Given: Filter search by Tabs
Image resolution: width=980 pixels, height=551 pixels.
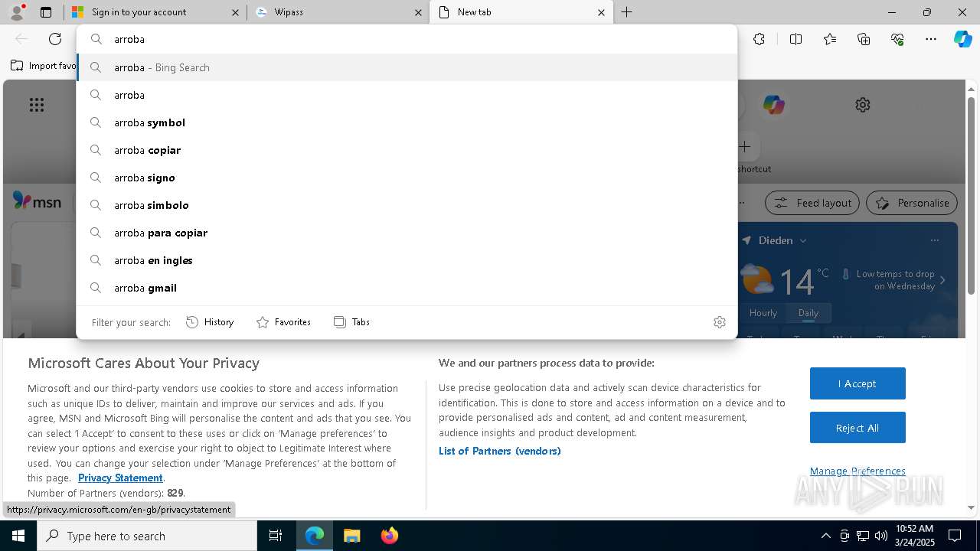Looking at the screenshot, I should point(352,322).
